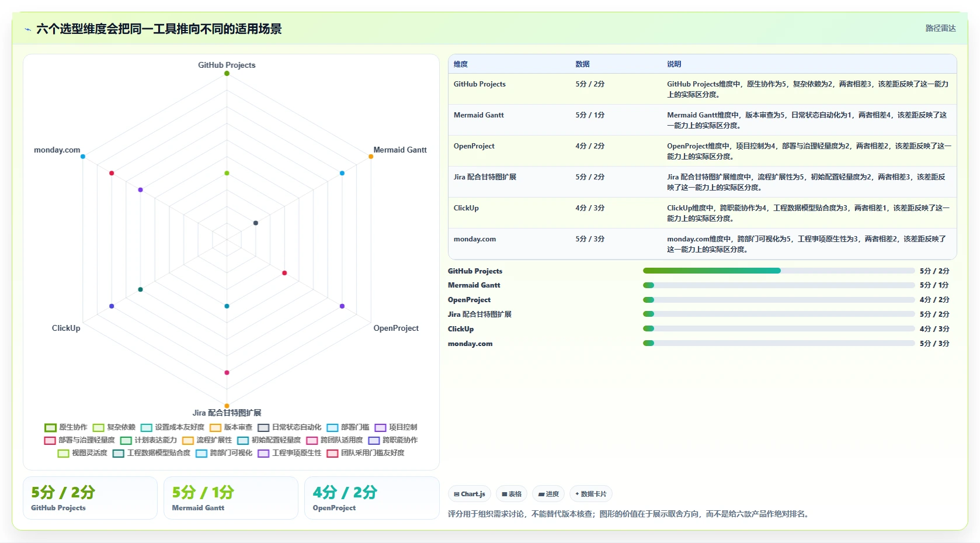
Task: Click the orange data point at Mermaid Gantt vertex
Action: point(371,157)
